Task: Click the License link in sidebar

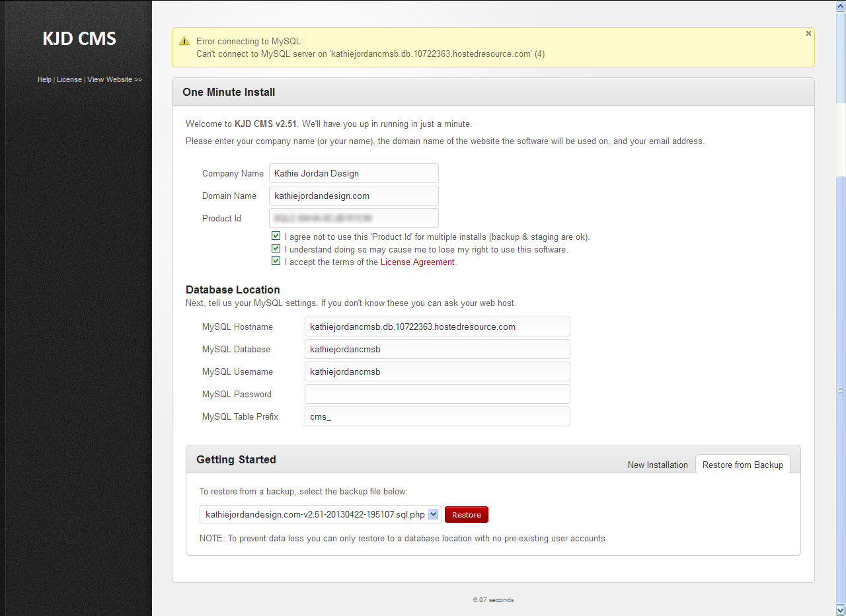Action: tap(69, 79)
